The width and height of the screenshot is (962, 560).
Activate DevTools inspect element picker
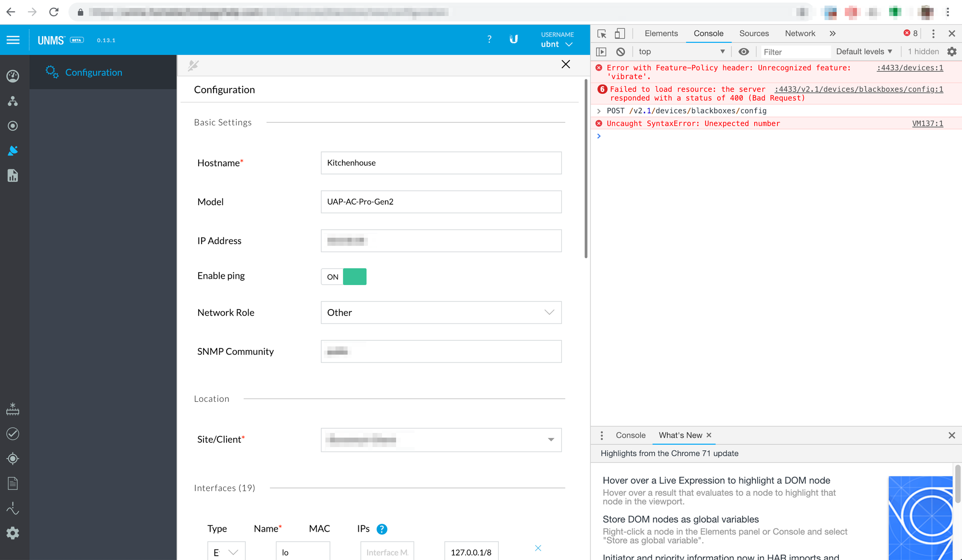(602, 34)
